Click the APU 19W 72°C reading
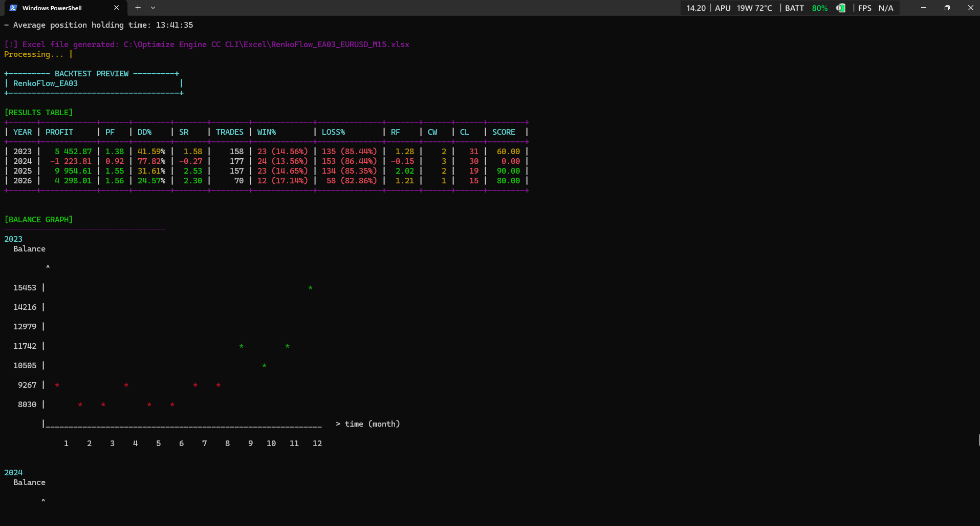The width and height of the screenshot is (980, 526). click(744, 8)
